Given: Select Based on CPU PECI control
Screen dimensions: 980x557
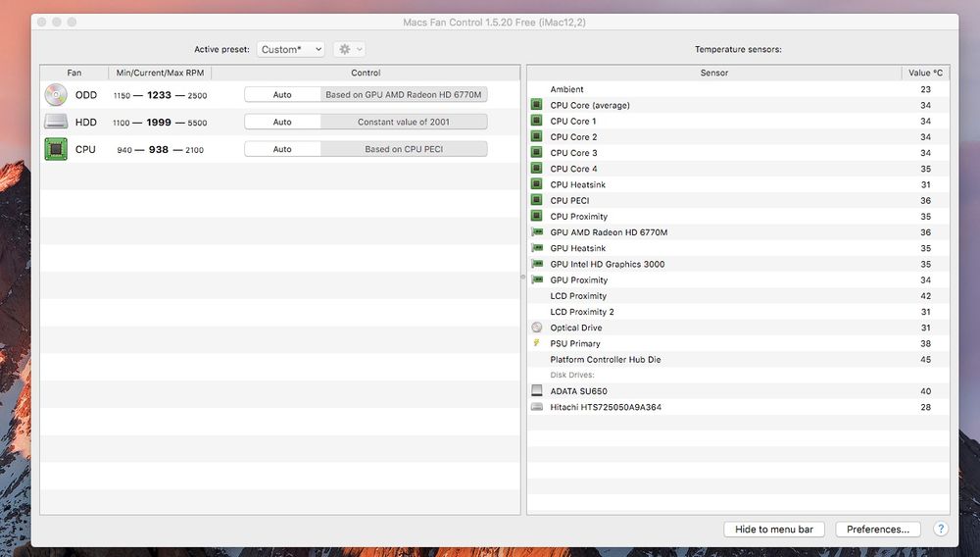Looking at the screenshot, I should pos(404,149).
